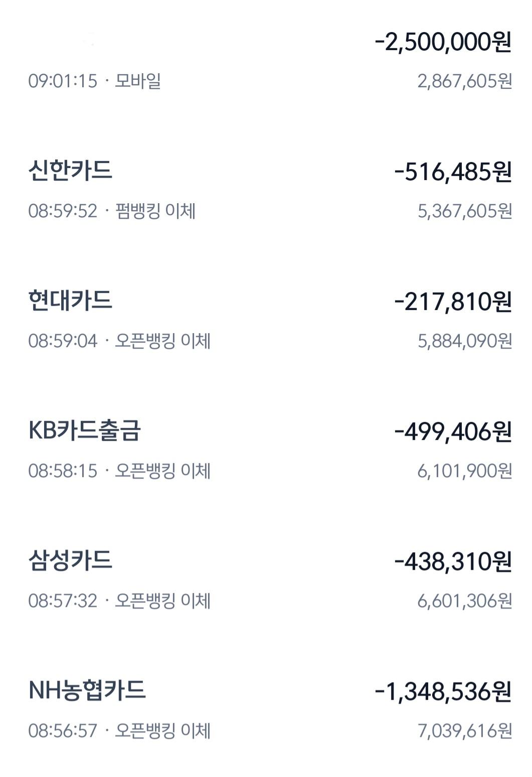Select the -438,310원 withdrawal amount
Screen dimensions: 532x777
click(x=453, y=562)
